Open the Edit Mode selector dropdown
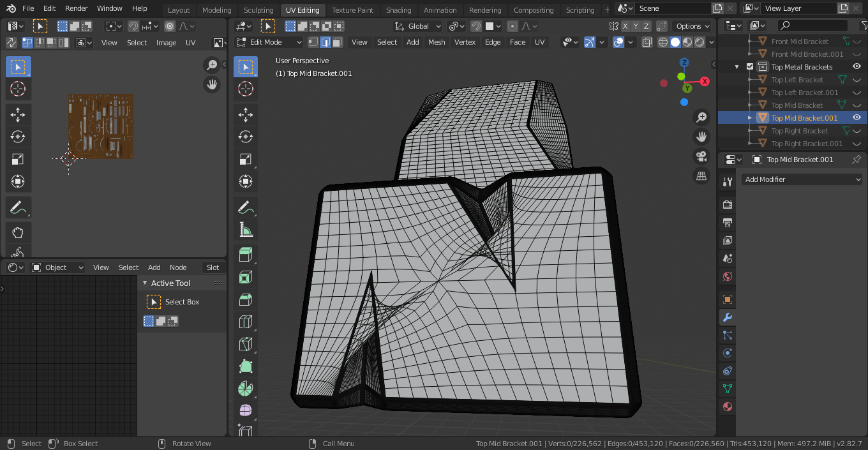 pyautogui.click(x=269, y=42)
